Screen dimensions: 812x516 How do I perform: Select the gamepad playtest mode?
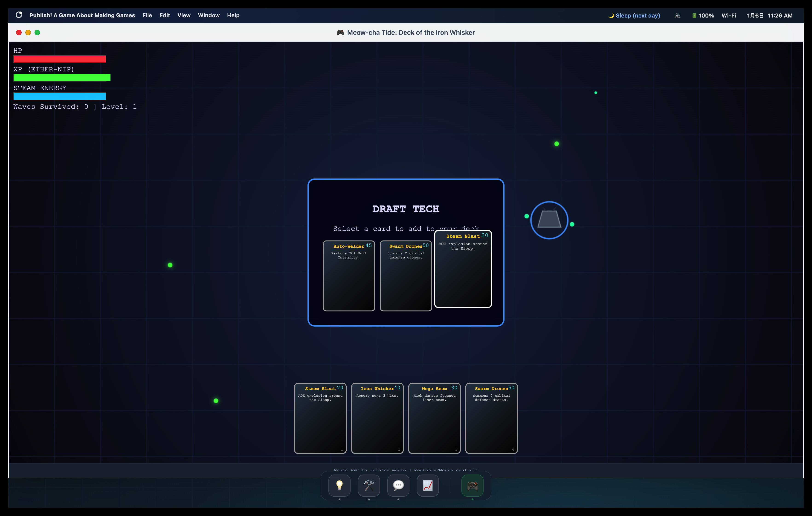pos(472,486)
